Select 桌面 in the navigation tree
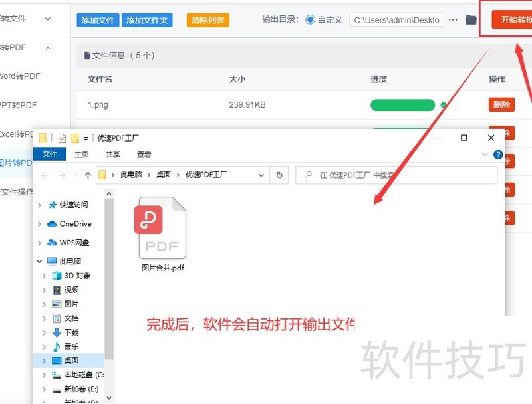This screenshot has height=404, width=532. (71, 361)
